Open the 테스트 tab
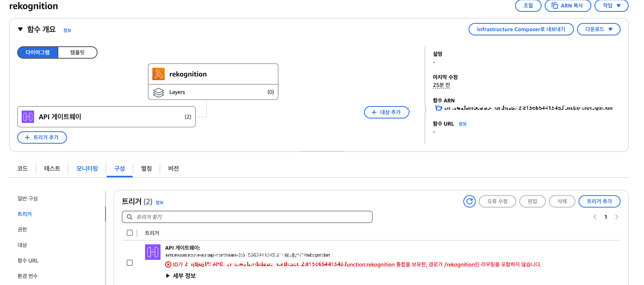 52,168
